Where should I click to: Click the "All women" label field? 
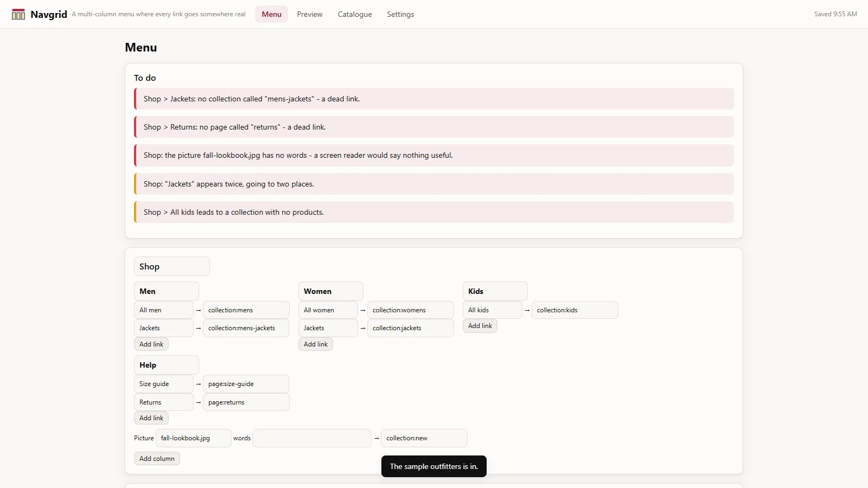(328, 310)
